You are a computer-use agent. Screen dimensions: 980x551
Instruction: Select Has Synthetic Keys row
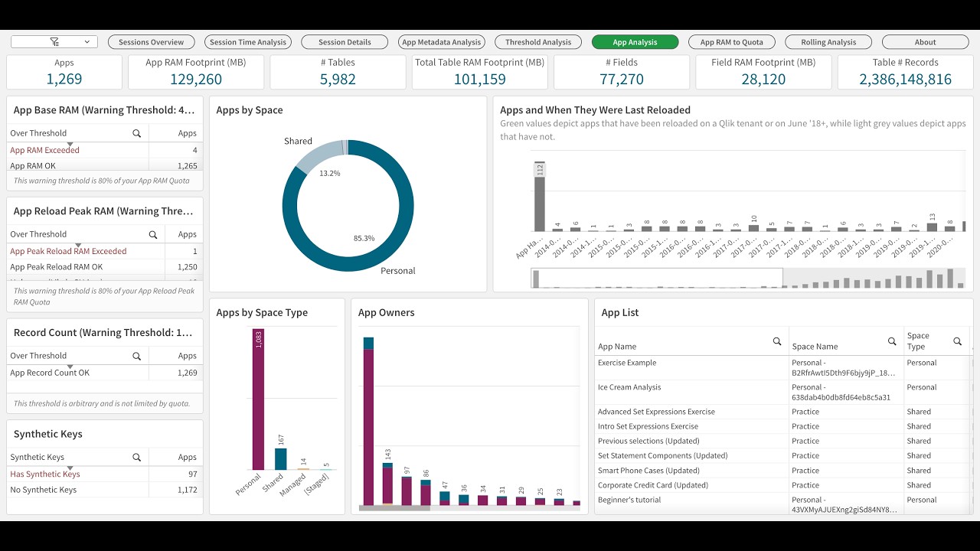point(105,474)
